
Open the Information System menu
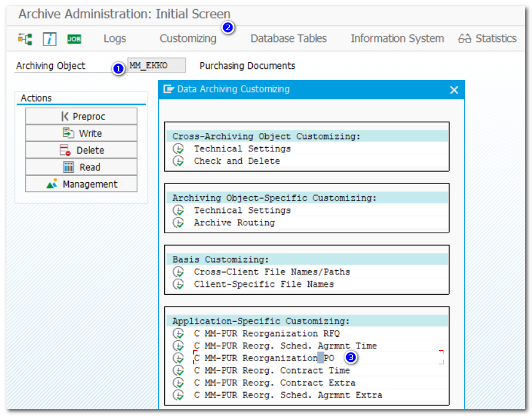point(397,38)
